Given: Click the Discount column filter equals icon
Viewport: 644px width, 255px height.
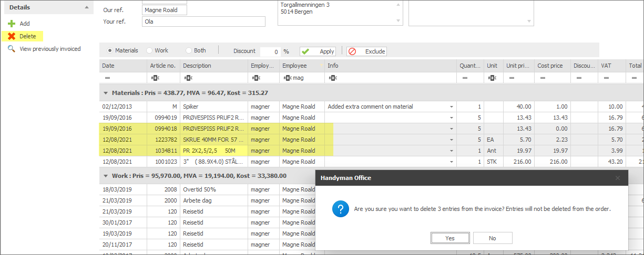Looking at the screenshot, I should [x=578, y=78].
